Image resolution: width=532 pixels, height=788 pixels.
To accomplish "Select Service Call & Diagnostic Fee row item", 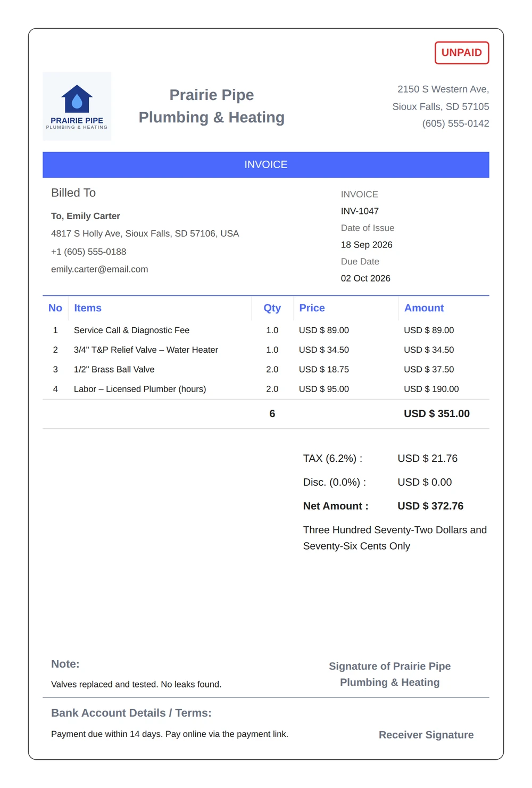I will [131, 330].
